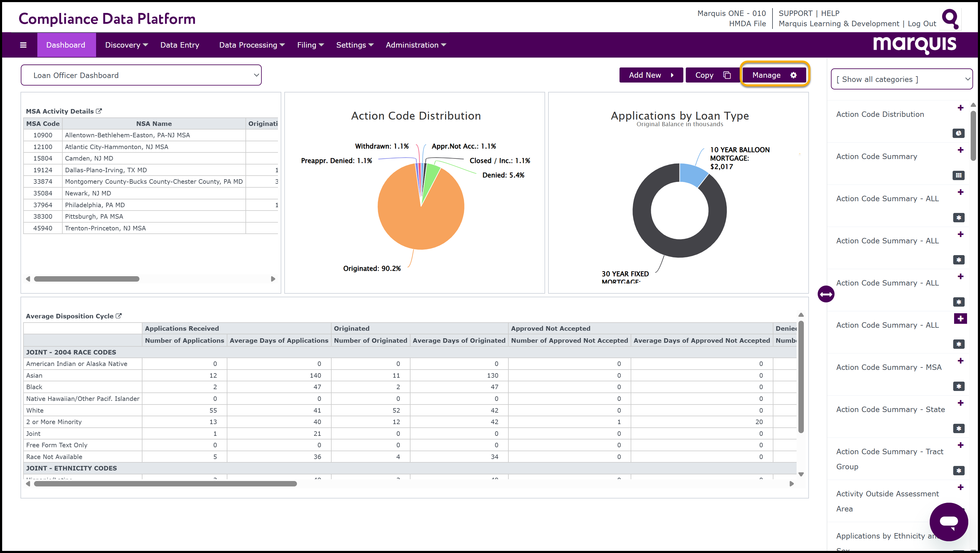Open the Loan Officer Dashboard dropdown
This screenshot has height=553, width=980.
pos(141,75)
